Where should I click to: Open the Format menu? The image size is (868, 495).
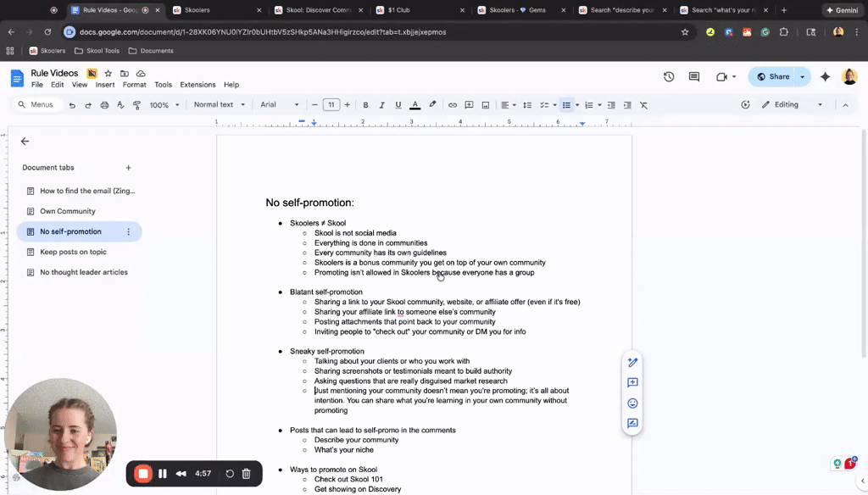point(135,85)
